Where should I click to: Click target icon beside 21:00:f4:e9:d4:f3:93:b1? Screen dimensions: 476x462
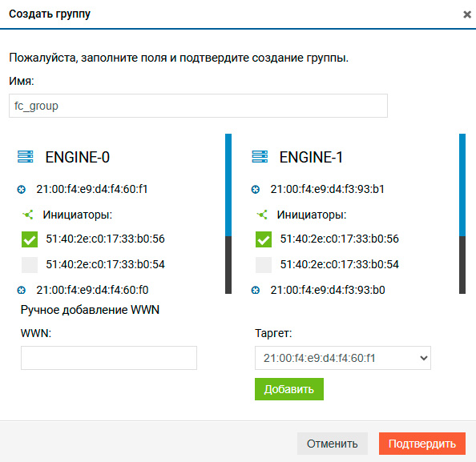(256, 190)
